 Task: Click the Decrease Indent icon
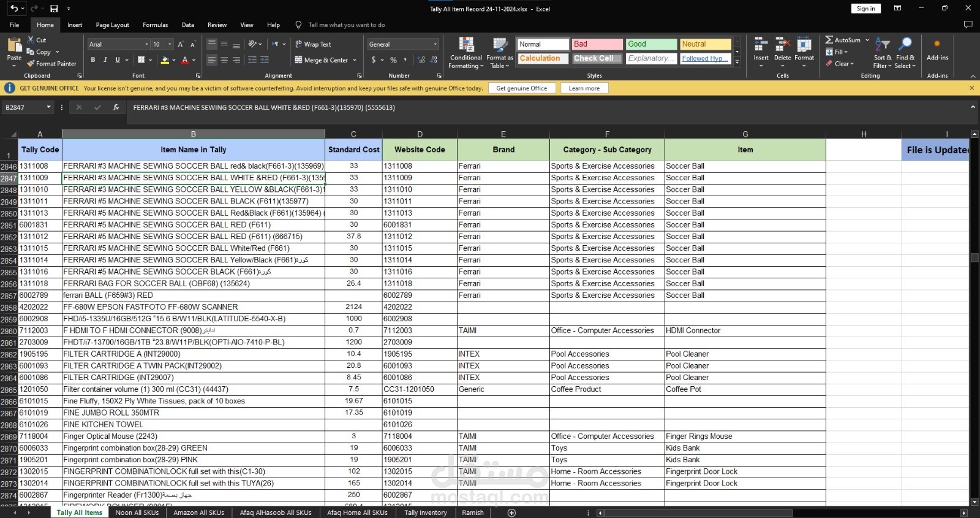(x=252, y=60)
